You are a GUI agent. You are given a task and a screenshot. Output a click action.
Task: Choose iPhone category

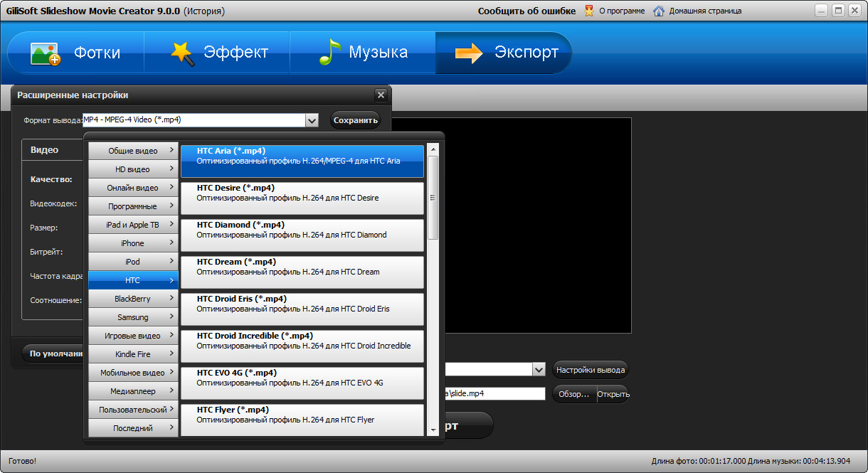point(133,243)
